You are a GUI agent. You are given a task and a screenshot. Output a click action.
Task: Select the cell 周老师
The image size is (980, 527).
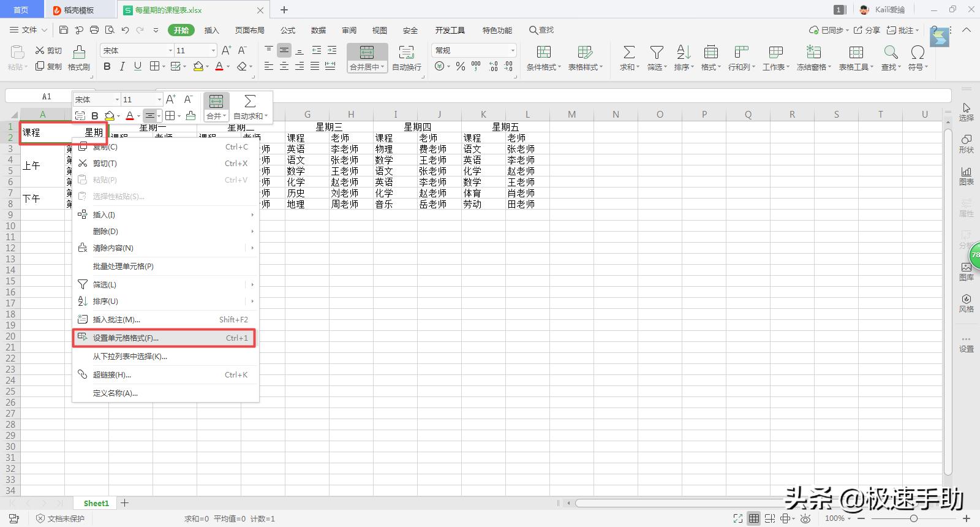pos(351,204)
